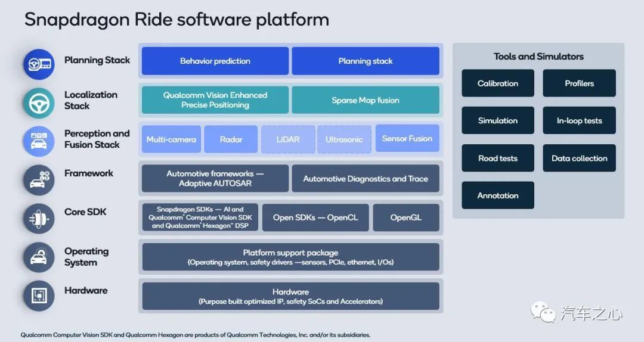Image resolution: width=644 pixels, height=342 pixels.
Task: Click Qualcomm Vision Enhanced Precise Positioning block
Action: tap(215, 100)
